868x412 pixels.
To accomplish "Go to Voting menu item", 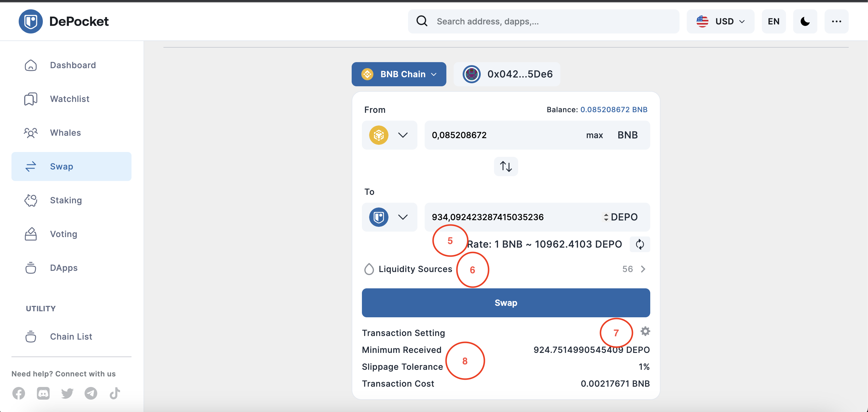I will [71, 234].
